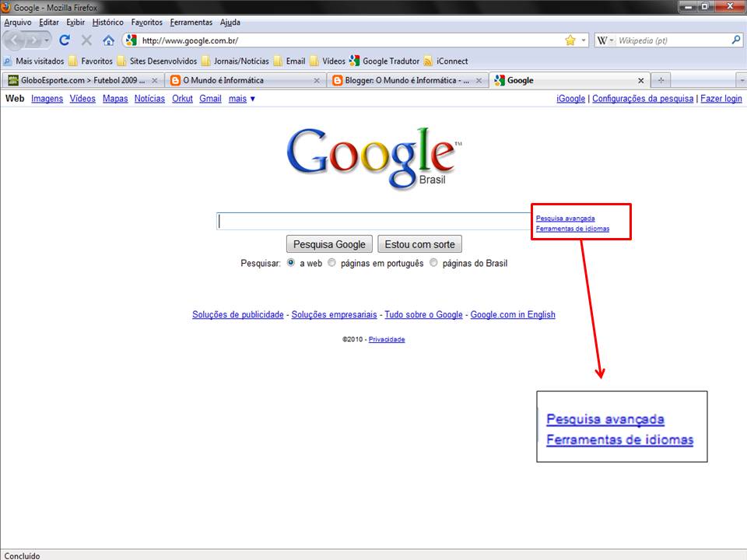Close the GloboEsporte.com tab

coord(154,80)
